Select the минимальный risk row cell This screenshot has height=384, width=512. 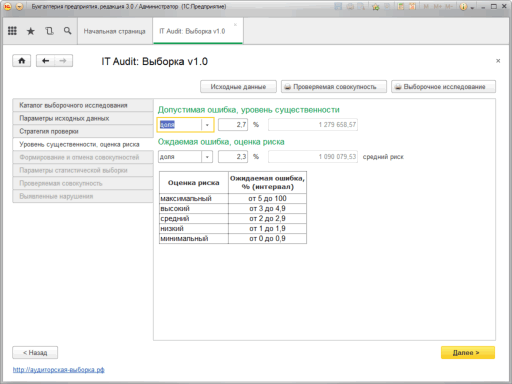194,238
